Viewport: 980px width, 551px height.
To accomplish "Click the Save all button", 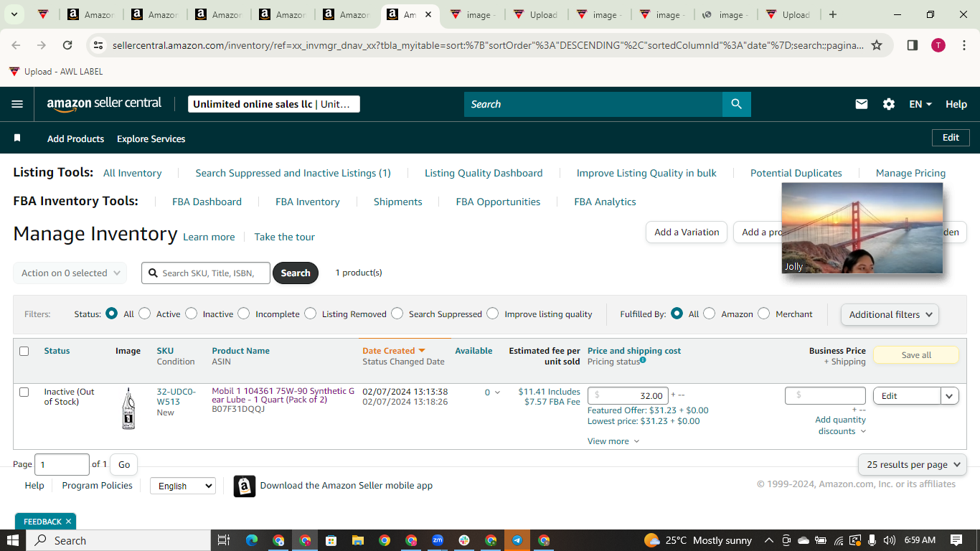I will coord(916,354).
